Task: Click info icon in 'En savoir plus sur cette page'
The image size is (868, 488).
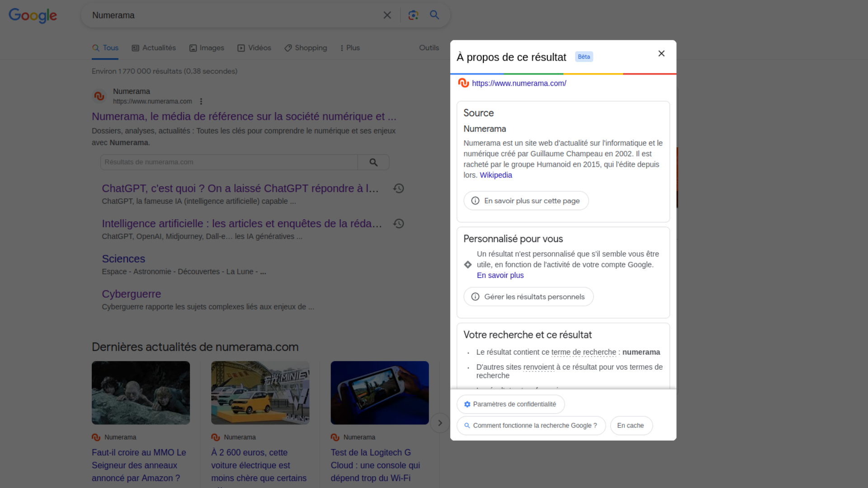Action: [475, 201]
